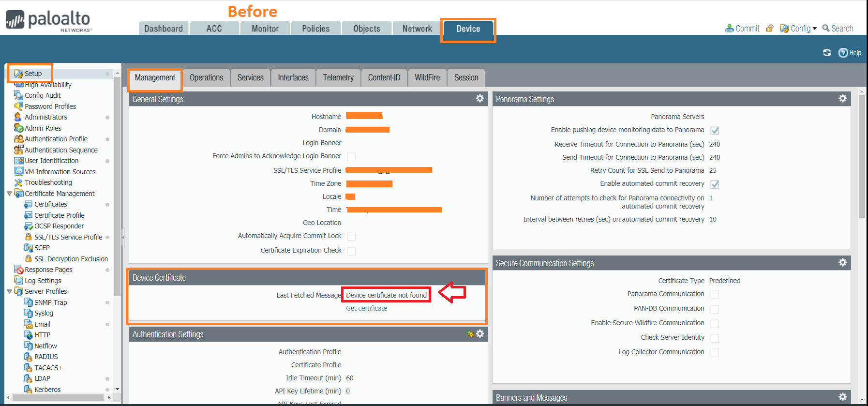Image resolution: width=868 pixels, height=406 pixels.
Task: Click the Config Audit sidebar icon
Action: click(18, 95)
